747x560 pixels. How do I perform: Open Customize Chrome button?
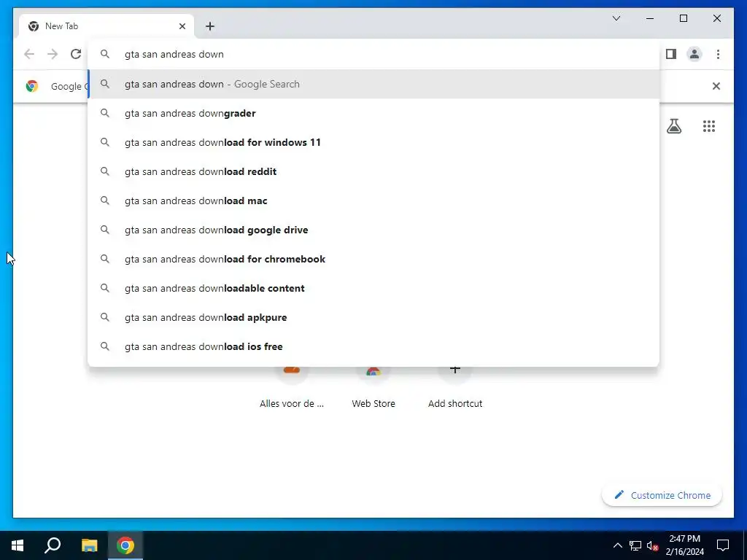[662, 495]
